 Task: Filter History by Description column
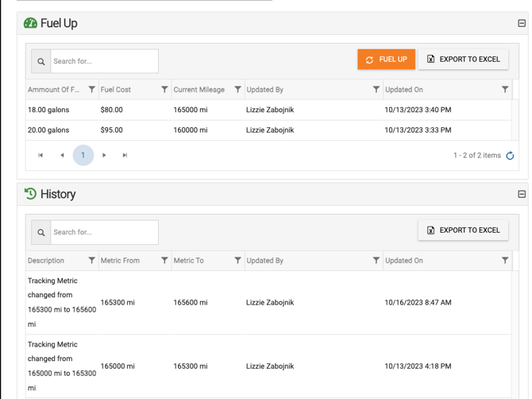91,261
